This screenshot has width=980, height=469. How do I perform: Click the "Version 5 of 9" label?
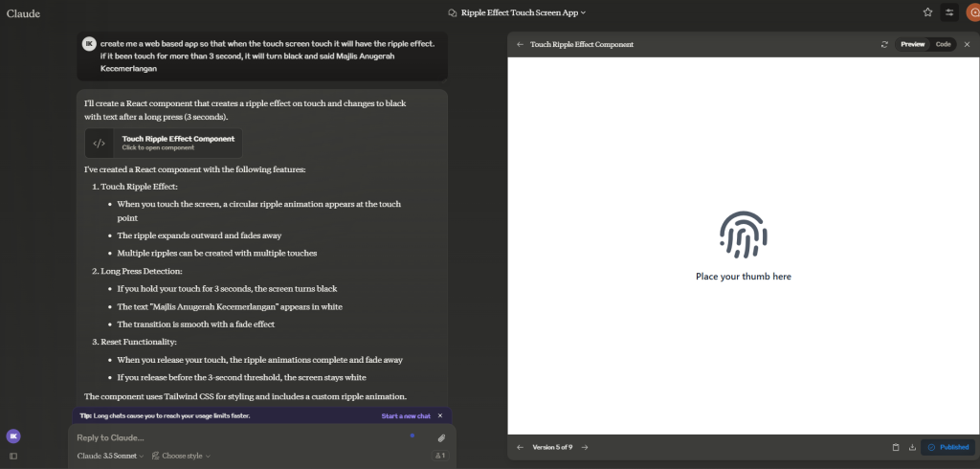click(552, 447)
